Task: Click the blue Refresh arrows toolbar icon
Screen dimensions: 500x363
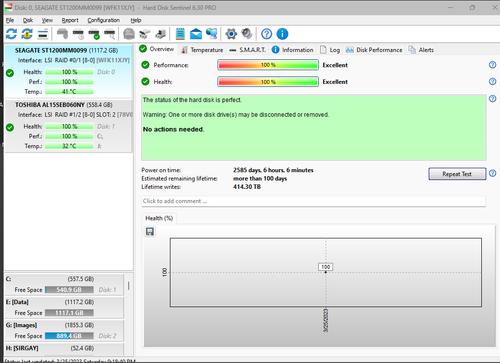Action: 11,34
